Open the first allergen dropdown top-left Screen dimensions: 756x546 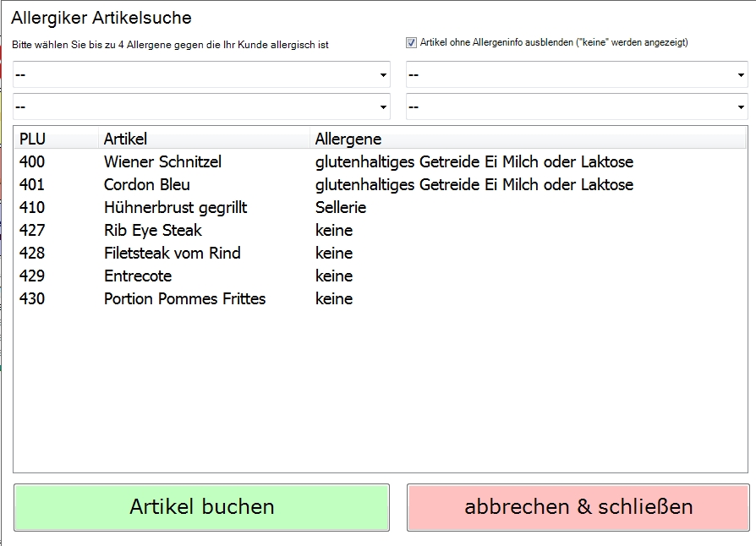click(x=201, y=74)
